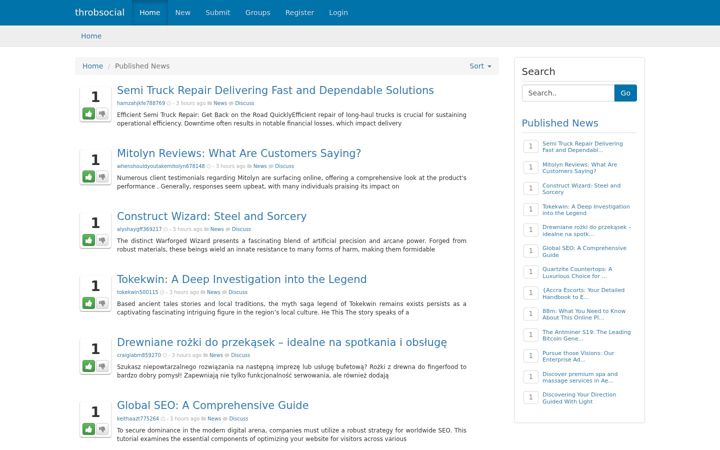The width and height of the screenshot is (720, 450).
Task: Open Construct Wizard: Steel and Sorcery title
Action: [212, 216]
